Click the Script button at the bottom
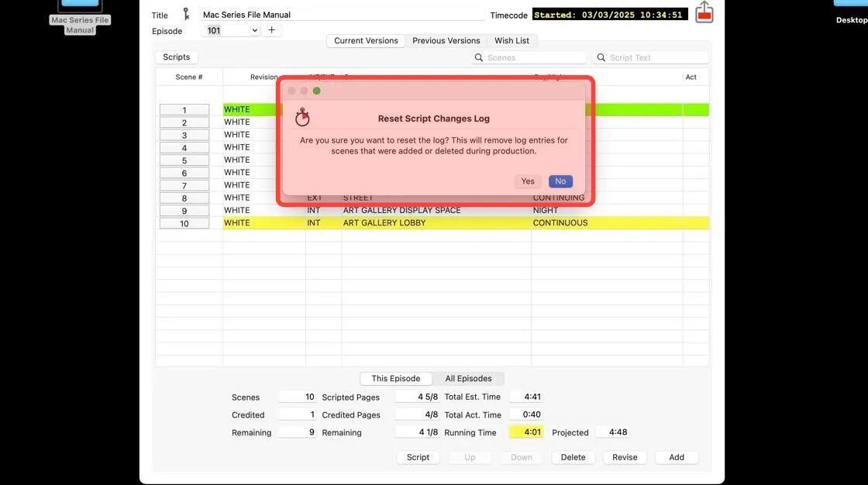The height and width of the screenshot is (485, 868). pos(418,457)
